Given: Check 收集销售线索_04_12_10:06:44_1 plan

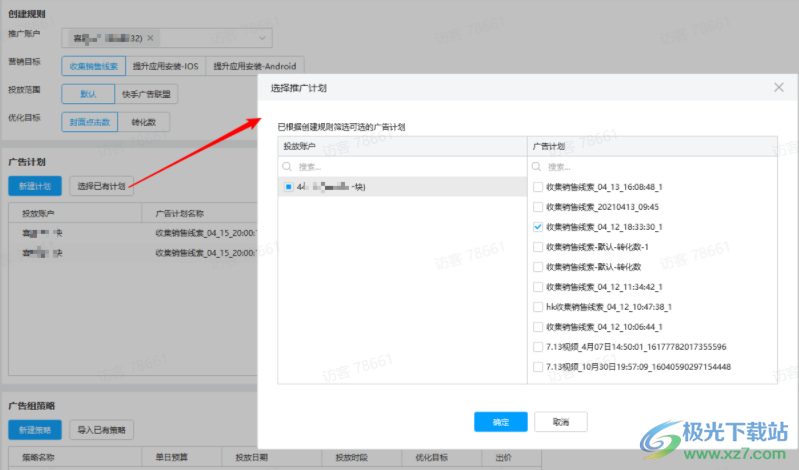Looking at the screenshot, I should click(x=538, y=327).
